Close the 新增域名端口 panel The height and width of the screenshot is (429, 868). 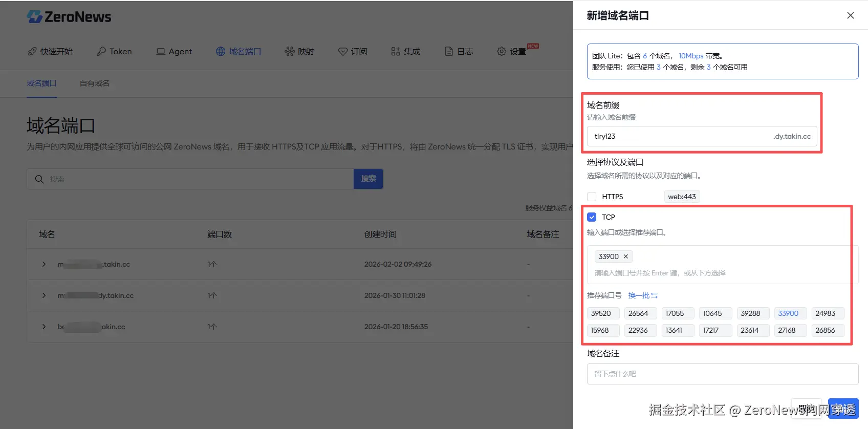851,15
